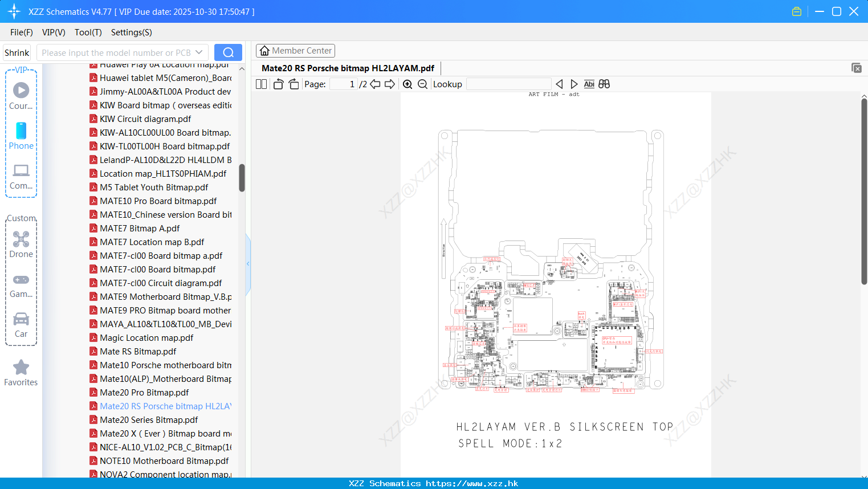Click the PDF viewer vertical scrollbar

[x=864, y=191]
